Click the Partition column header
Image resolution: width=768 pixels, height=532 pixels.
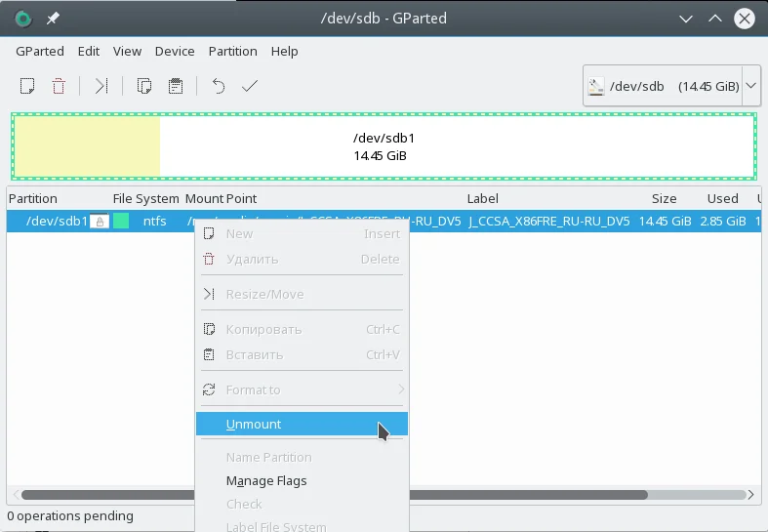pos(33,198)
